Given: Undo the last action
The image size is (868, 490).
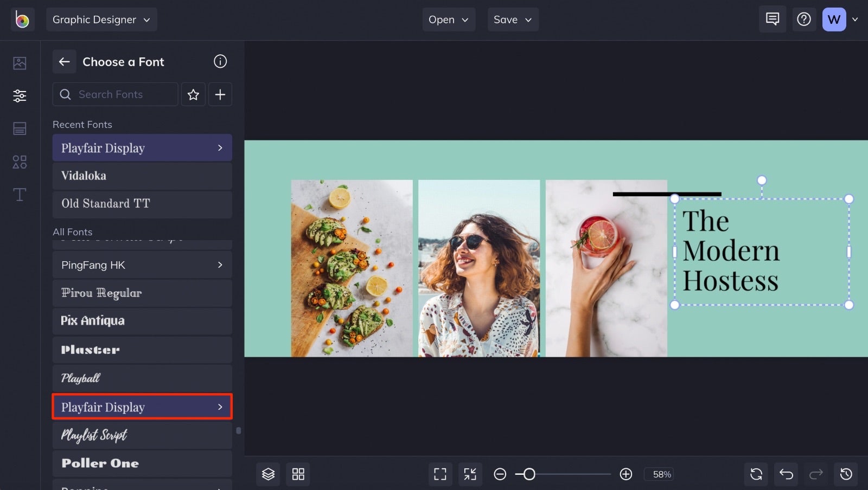Looking at the screenshot, I should [786, 474].
